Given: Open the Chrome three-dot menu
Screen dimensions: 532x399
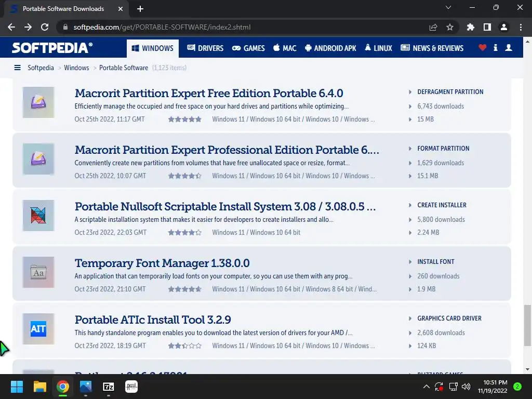Looking at the screenshot, I should tap(521, 27).
